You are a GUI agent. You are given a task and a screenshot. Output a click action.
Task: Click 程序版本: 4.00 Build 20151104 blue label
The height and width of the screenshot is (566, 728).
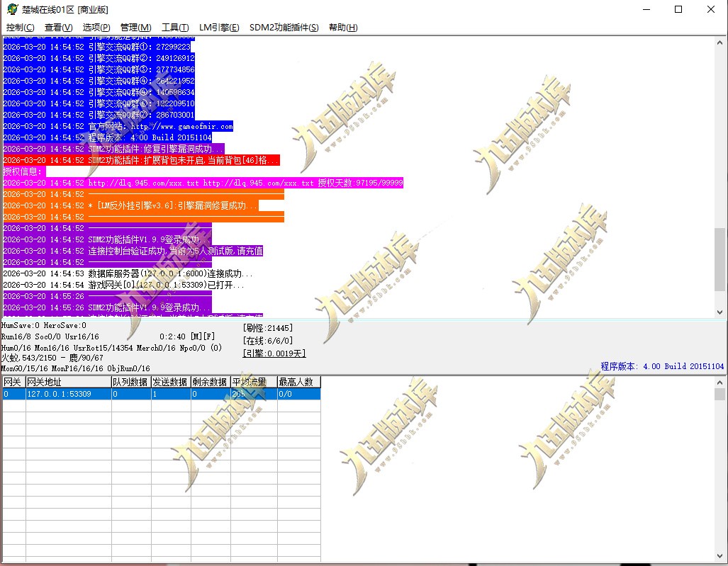pos(662,366)
